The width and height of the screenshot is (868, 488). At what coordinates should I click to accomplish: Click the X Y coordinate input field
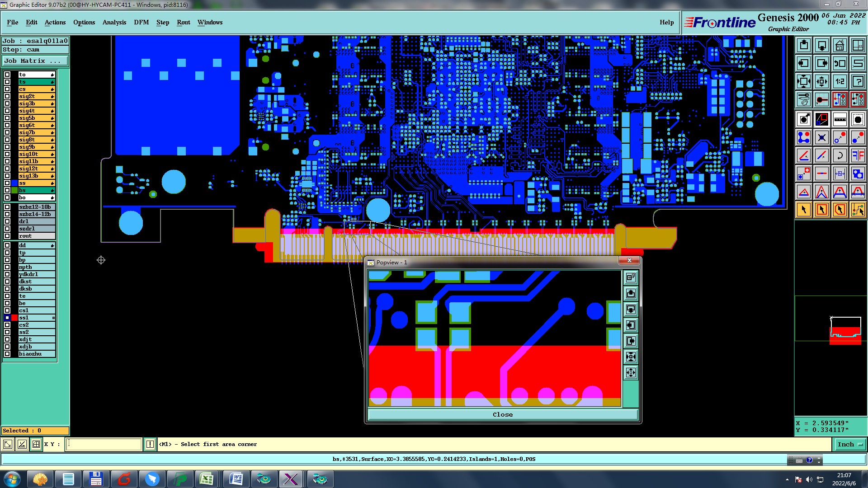click(104, 444)
